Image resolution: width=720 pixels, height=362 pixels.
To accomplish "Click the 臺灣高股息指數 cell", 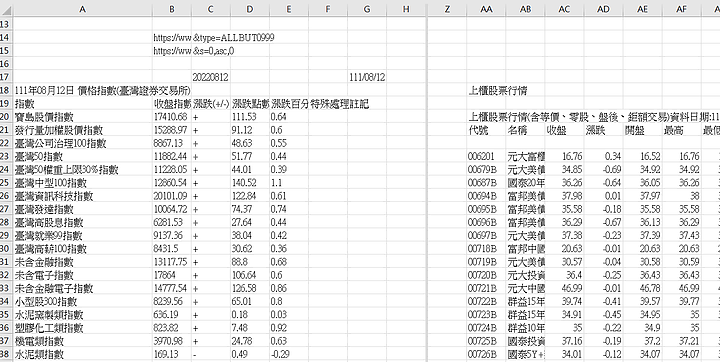I will pos(83,223).
